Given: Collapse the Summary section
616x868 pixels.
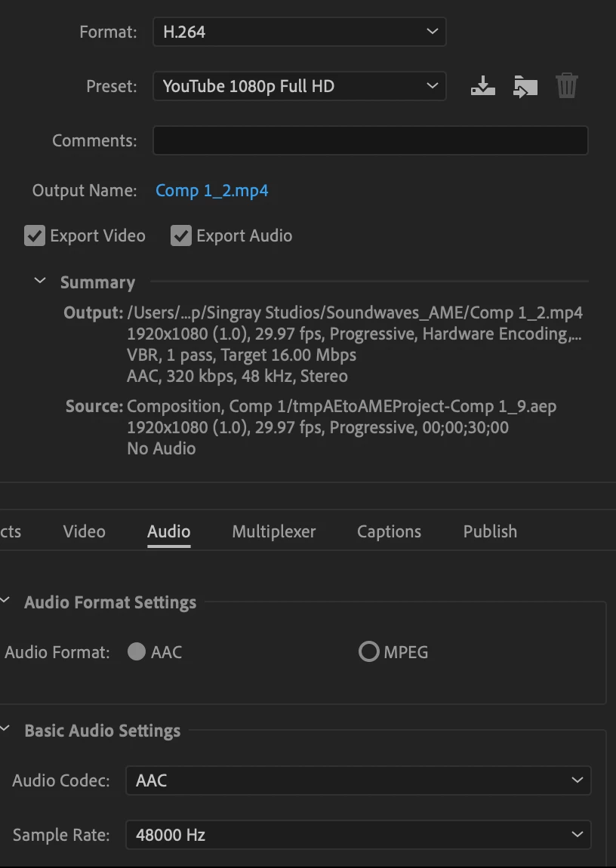Looking at the screenshot, I should (x=40, y=281).
